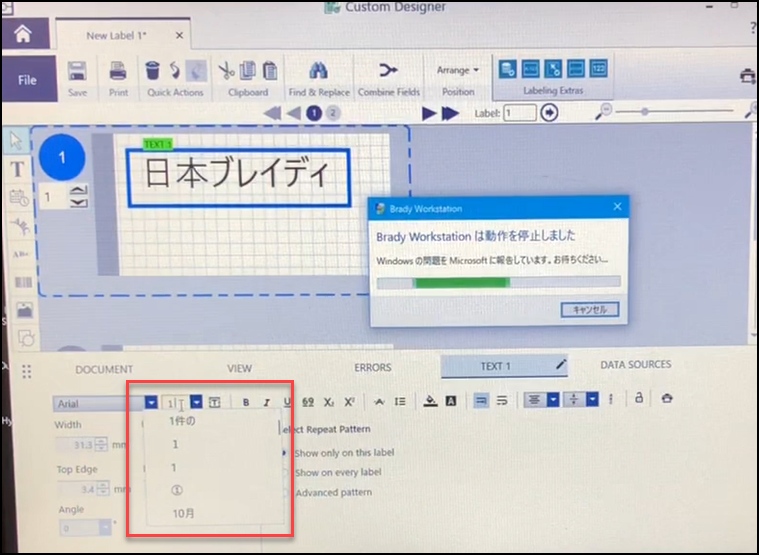Screen dimensions: 759x555
Task: Click the Save icon
Action: click(x=77, y=71)
